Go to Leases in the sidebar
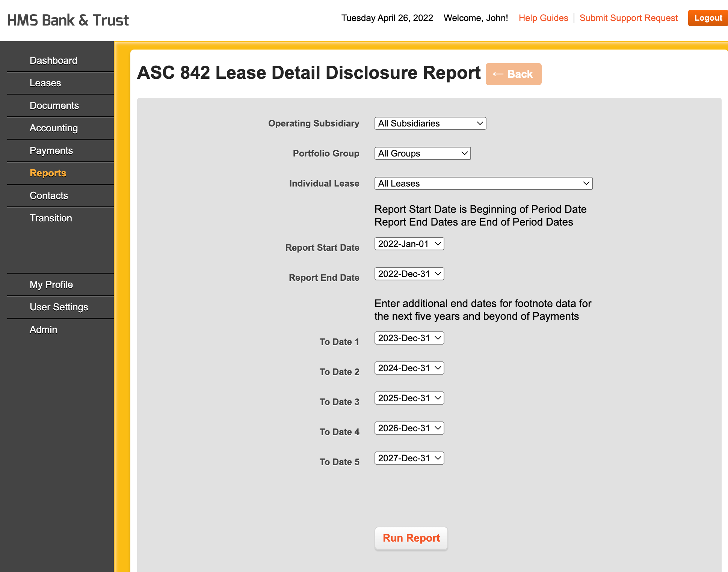 pyautogui.click(x=45, y=83)
